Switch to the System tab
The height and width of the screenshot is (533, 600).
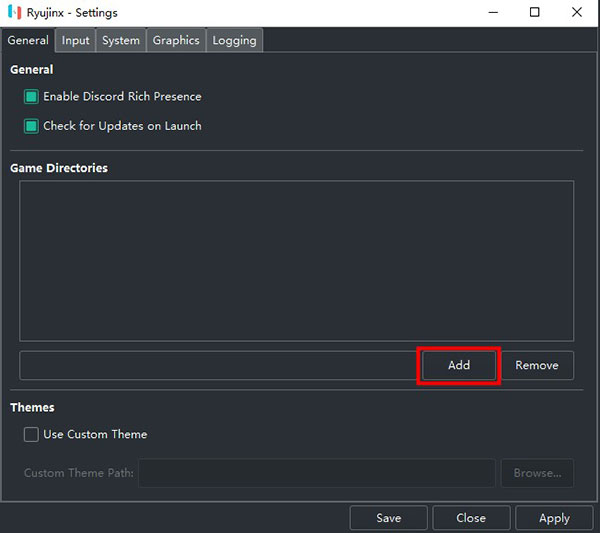121,40
